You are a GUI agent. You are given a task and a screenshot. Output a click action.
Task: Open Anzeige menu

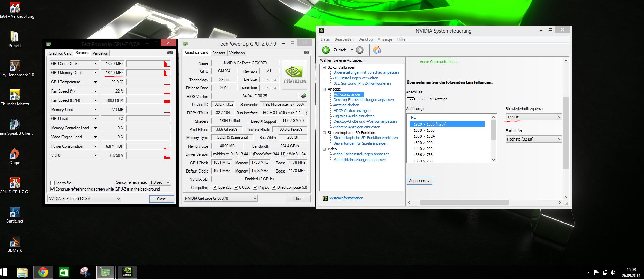tap(385, 39)
